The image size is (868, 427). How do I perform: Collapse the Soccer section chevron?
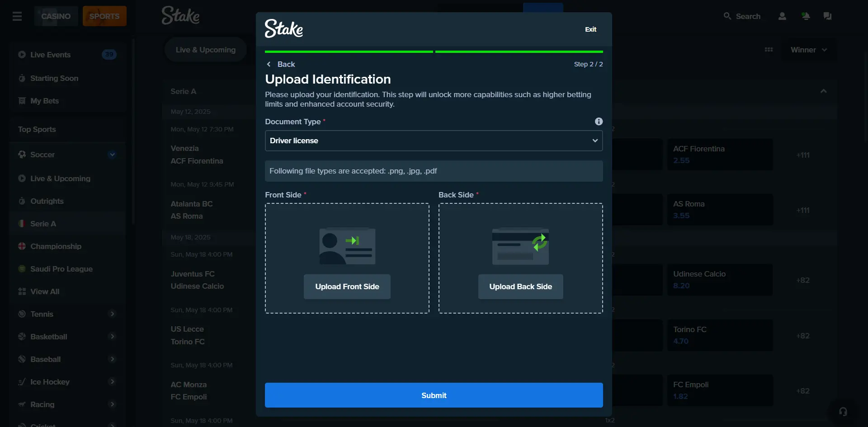tap(112, 155)
